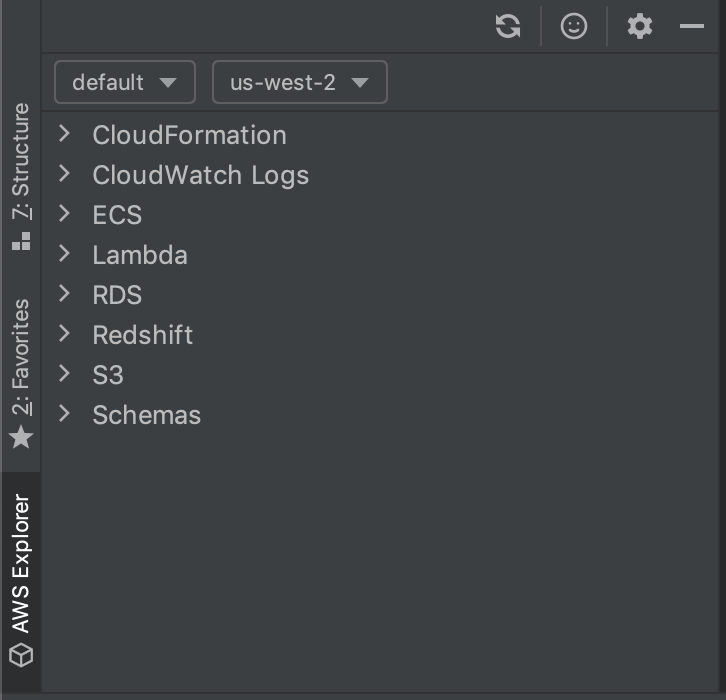Open the feedback smiley icon
726x700 pixels.
(574, 26)
